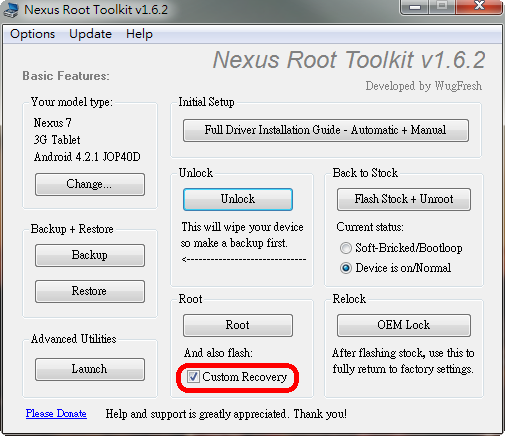505x436 pixels.
Task: Open the Update menu
Action: click(x=90, y=34)
